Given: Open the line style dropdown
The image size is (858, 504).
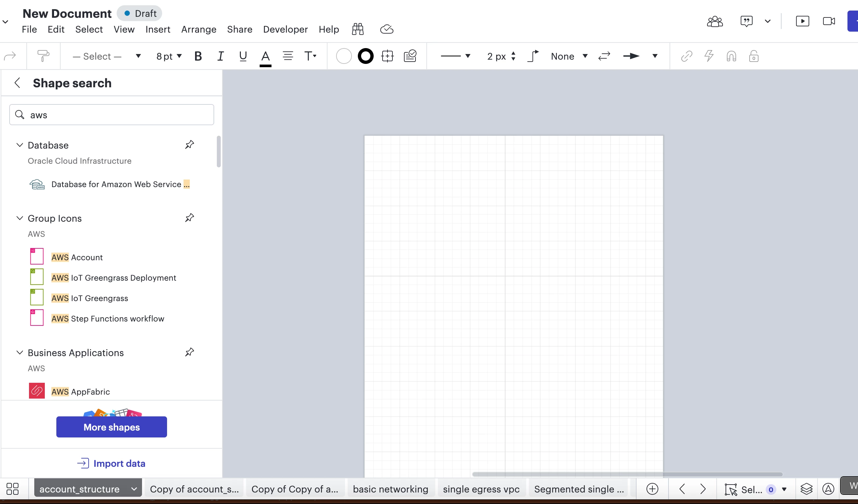Looking at the screenshot, I should tap(455, 56).
